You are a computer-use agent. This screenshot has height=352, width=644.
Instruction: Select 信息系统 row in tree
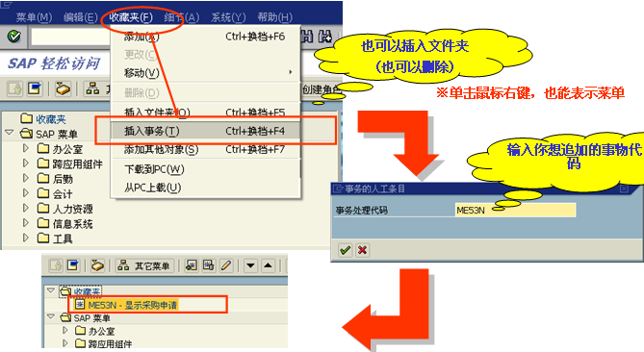[x=73, y=223]
